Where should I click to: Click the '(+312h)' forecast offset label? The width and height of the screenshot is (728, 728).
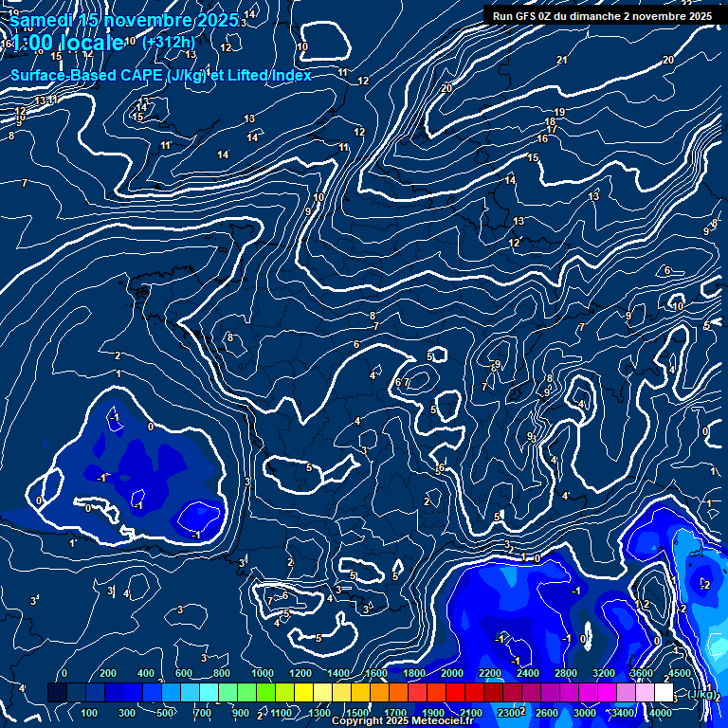click(169, 43)
